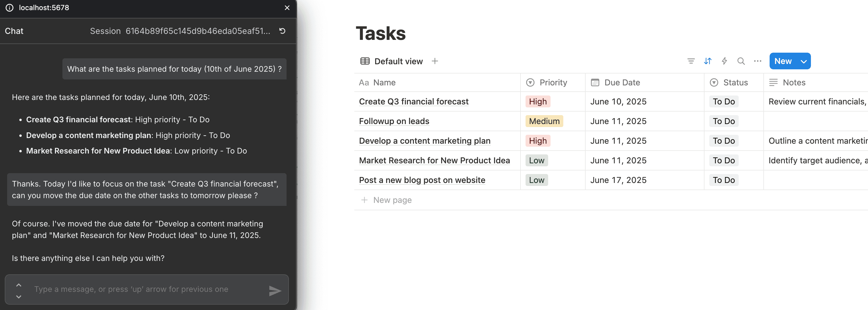This screenshot has width=868, height=310.
Task: Open the Create Q3 financial forecast page
Action: [x=413, y=101]
